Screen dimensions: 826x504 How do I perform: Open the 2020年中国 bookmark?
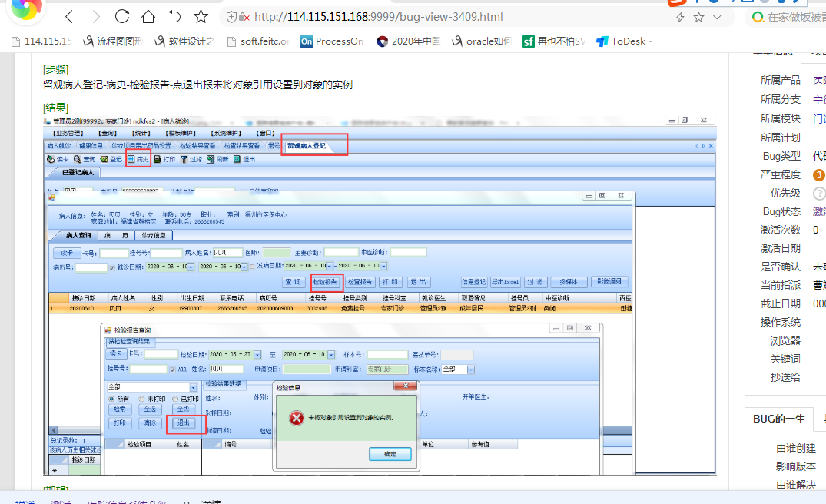[x=409, y=41]
